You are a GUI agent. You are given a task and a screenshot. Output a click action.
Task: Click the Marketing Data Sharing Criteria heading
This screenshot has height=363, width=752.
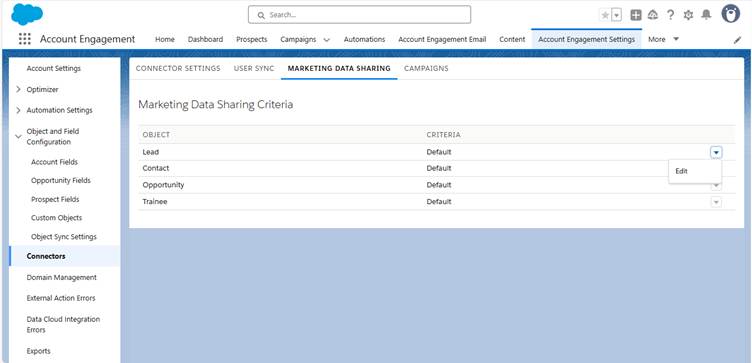point(216,105)
